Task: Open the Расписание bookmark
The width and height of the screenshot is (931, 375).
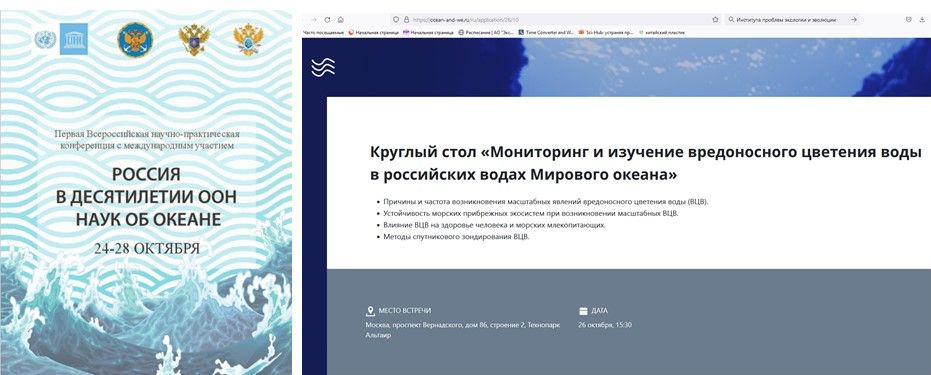Action: 486,32
